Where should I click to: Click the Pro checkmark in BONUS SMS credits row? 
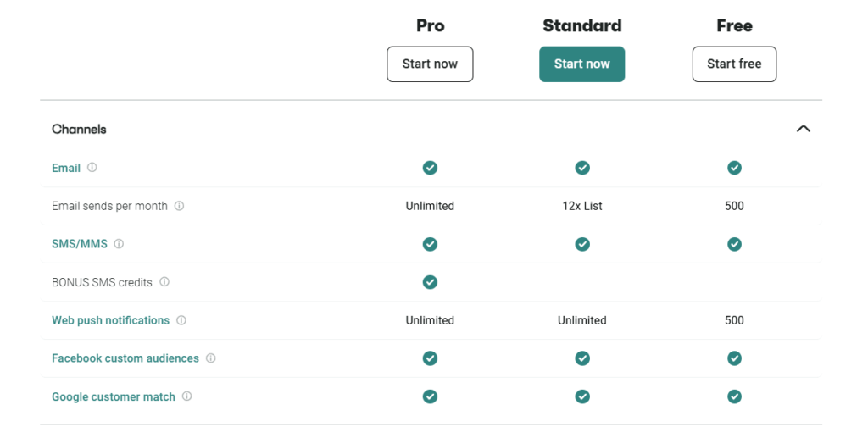pos(430,282)
